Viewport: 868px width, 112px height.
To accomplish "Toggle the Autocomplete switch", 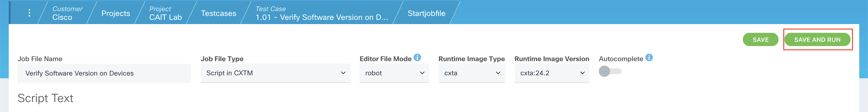I will (610, 71).
